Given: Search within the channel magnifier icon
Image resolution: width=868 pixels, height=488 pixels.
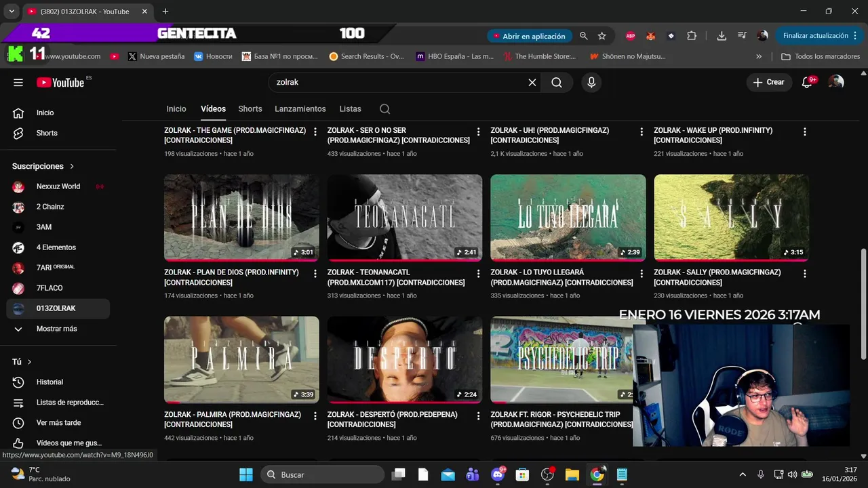Looking at the screenshot, I should pyautogui.click(x=384, y=109).
